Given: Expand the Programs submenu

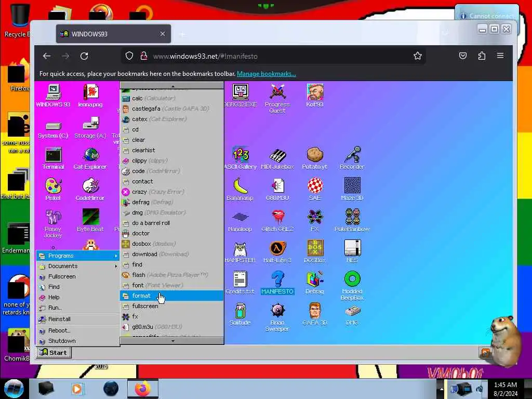Looking at the screenshot, I should pos(78,256).
